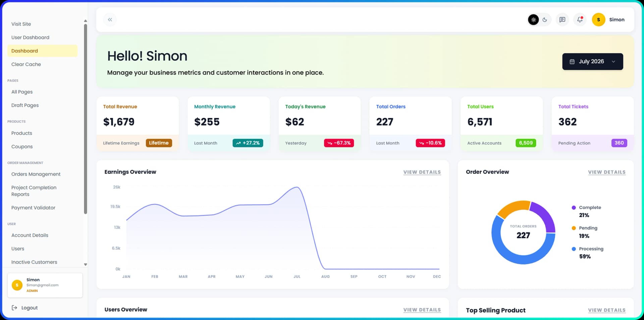Open the July 2026 month dropdown

click(593, 62)
